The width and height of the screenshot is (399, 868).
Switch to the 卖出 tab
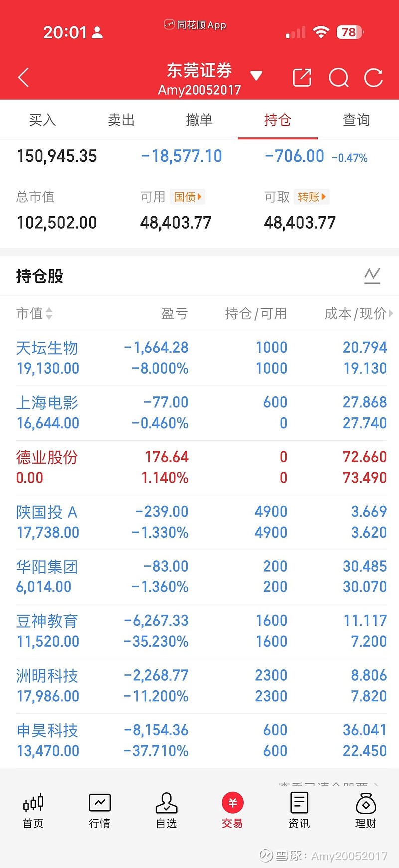coord(121,120)
